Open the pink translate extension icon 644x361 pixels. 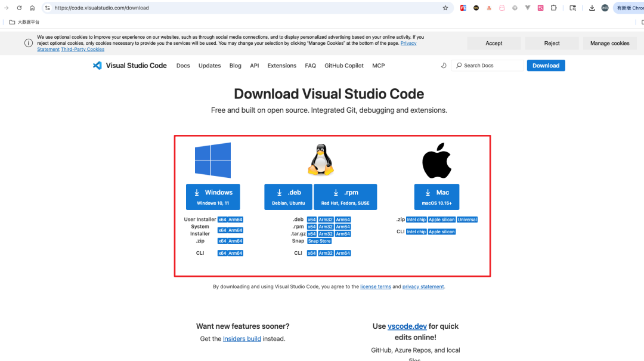point(540,8)
